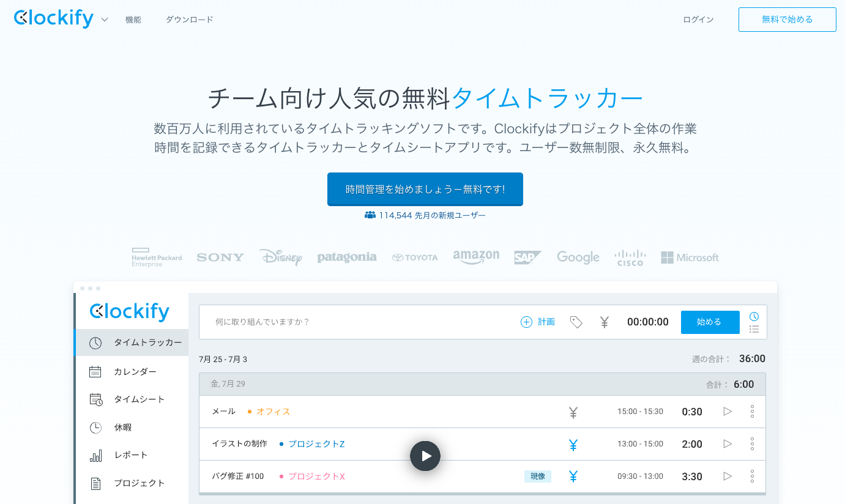
Task: Click the 15:00 - 15:30 time range
Action: [x=640, y=412]
